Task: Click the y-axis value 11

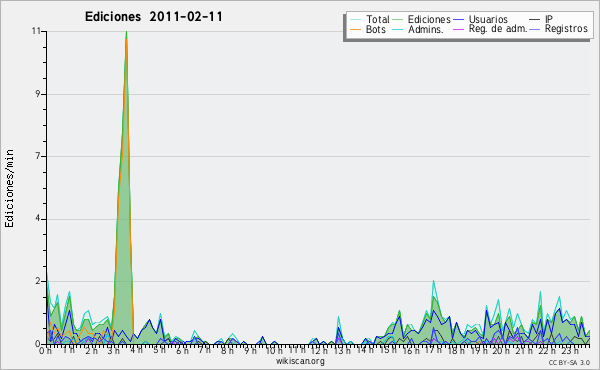Action: (36, 31)
